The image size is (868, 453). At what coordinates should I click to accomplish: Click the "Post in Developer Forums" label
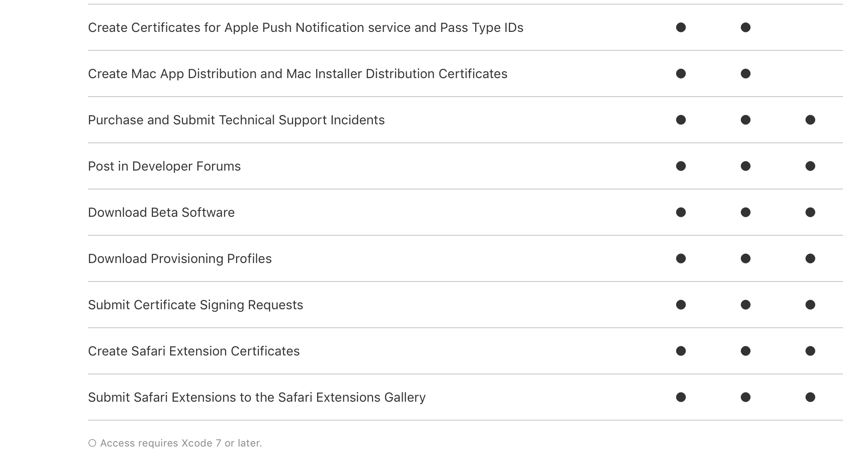(x=164, y=166)
